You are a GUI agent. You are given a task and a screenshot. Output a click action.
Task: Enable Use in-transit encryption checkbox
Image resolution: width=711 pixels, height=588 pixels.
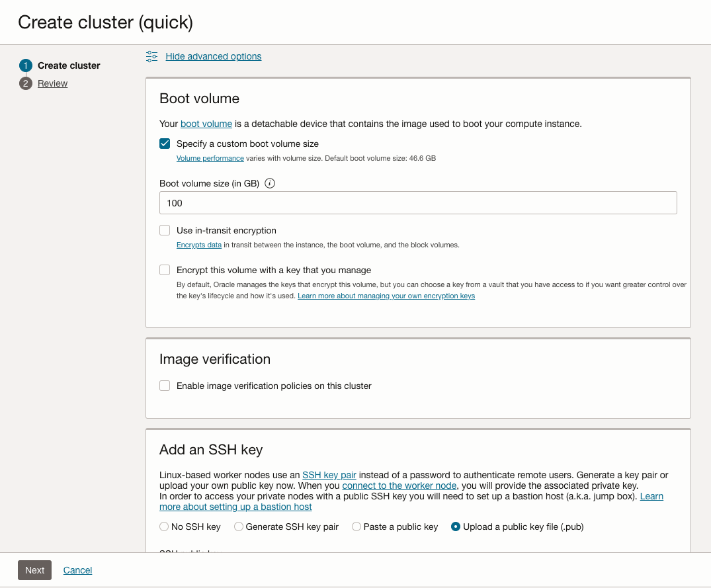pos(165,231)
